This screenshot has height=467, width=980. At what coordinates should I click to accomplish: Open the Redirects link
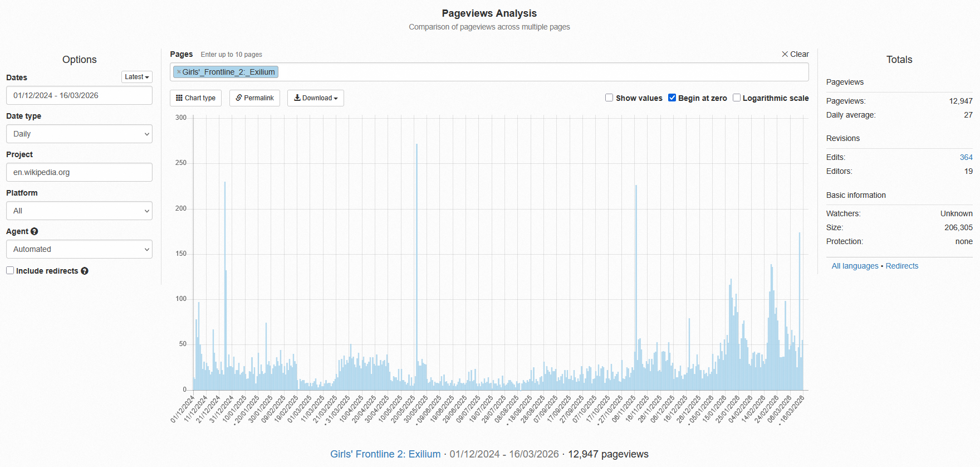coord(902,266)
